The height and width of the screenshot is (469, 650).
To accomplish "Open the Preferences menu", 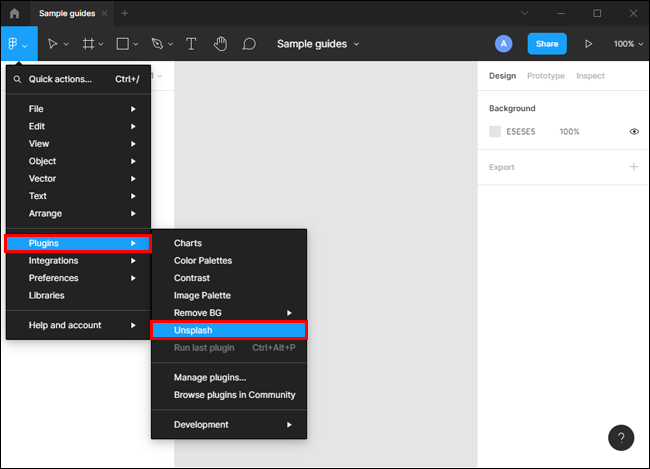I will click(x=78, y=278).
